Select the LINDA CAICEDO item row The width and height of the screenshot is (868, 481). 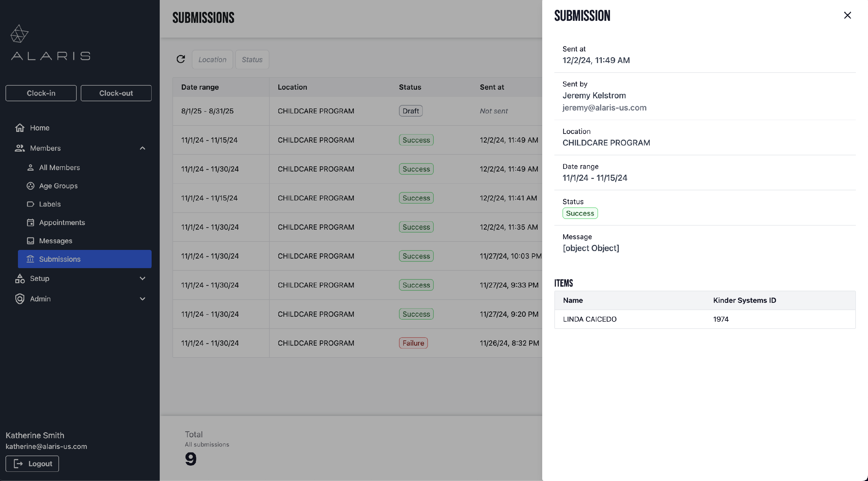(x=704, y=319)
